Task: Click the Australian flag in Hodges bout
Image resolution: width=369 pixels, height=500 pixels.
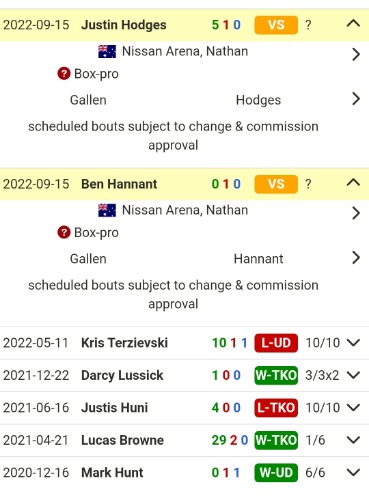Action: click(107, 52)
